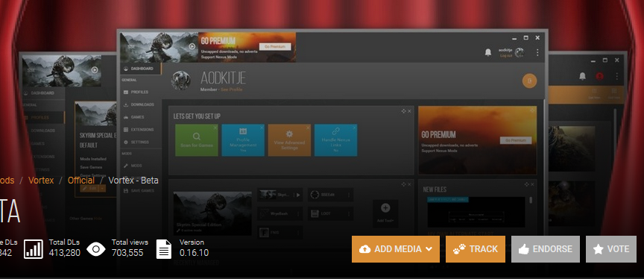Click the SSEEdit tool icon

click(315, 195)
